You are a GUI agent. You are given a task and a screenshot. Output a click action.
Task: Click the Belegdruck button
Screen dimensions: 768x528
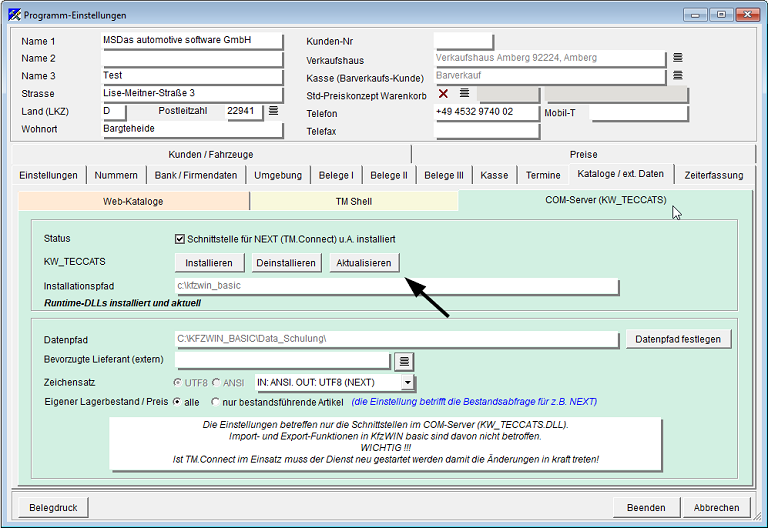(x=53, y=507)
